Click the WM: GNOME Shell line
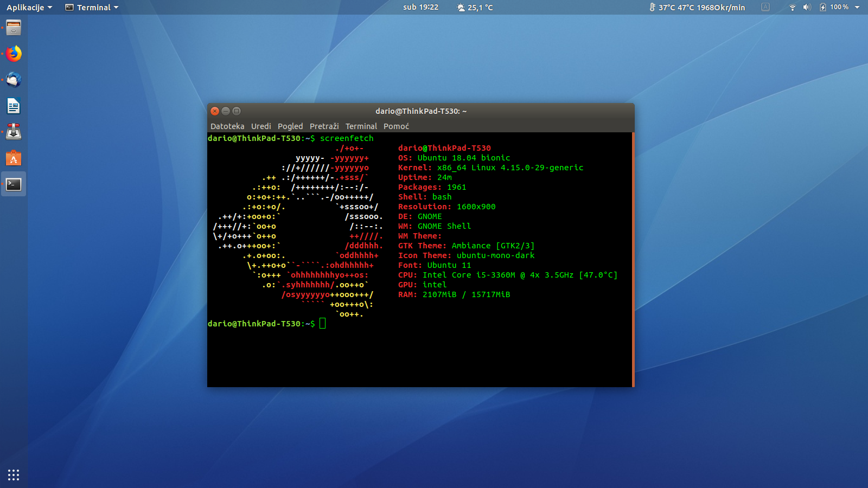This screenshot has width=868, height=488. tap(435, 226)
